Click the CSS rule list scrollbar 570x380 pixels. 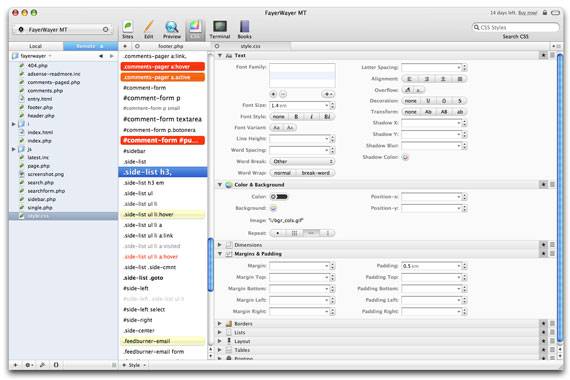[x=210, y=264]
